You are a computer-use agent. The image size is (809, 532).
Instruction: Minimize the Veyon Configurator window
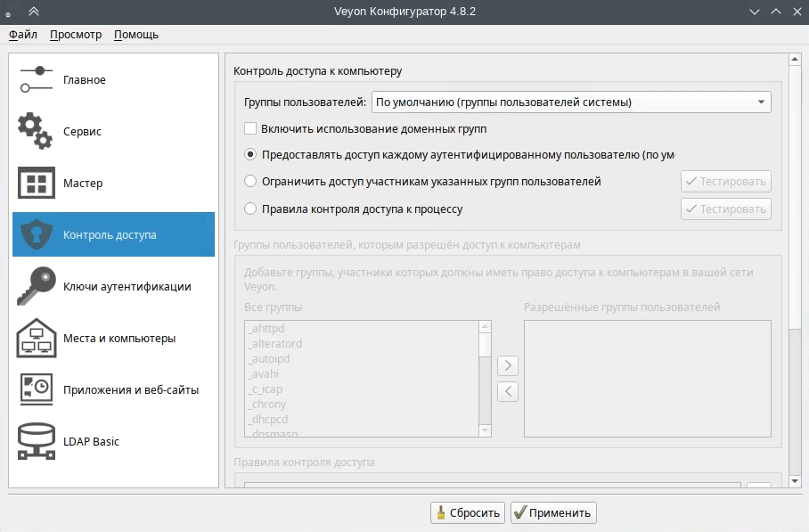[x=755, y=12]
